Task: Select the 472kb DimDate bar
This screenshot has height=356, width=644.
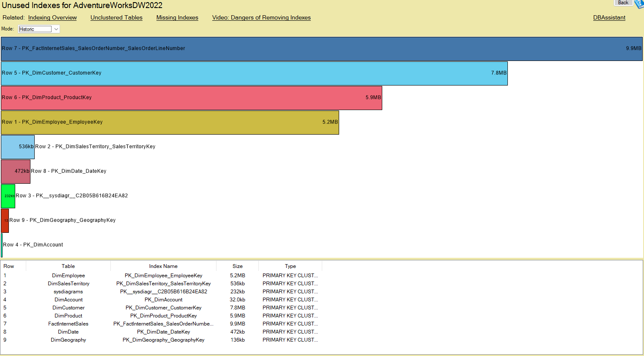Action: coord(16,171)
